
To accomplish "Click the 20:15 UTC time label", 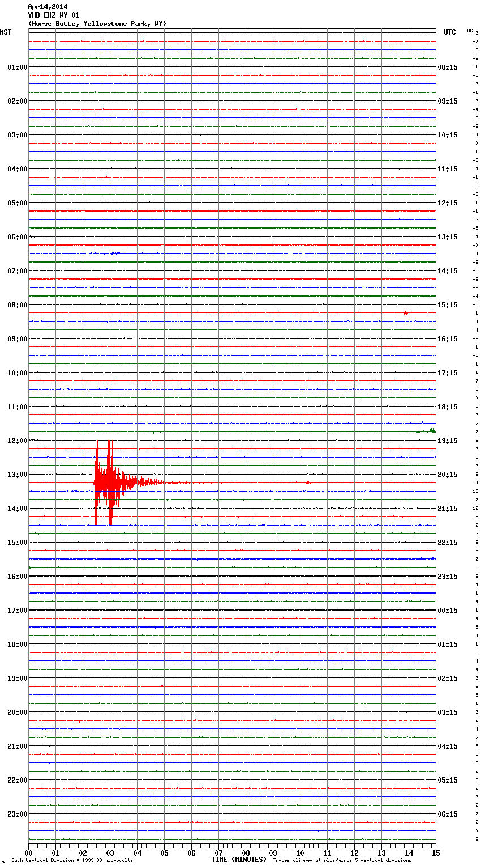I will [x=448, y=475].
